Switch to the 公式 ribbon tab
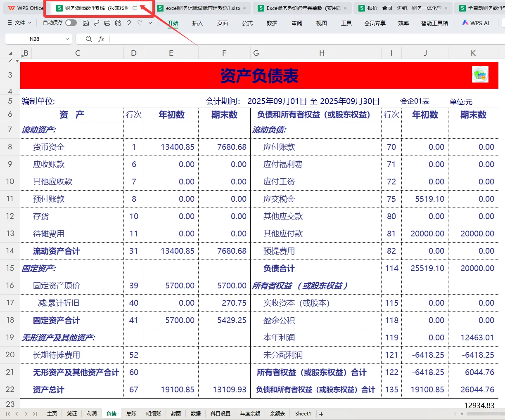Viewport: 505px width, 420px height. point(247,23)
